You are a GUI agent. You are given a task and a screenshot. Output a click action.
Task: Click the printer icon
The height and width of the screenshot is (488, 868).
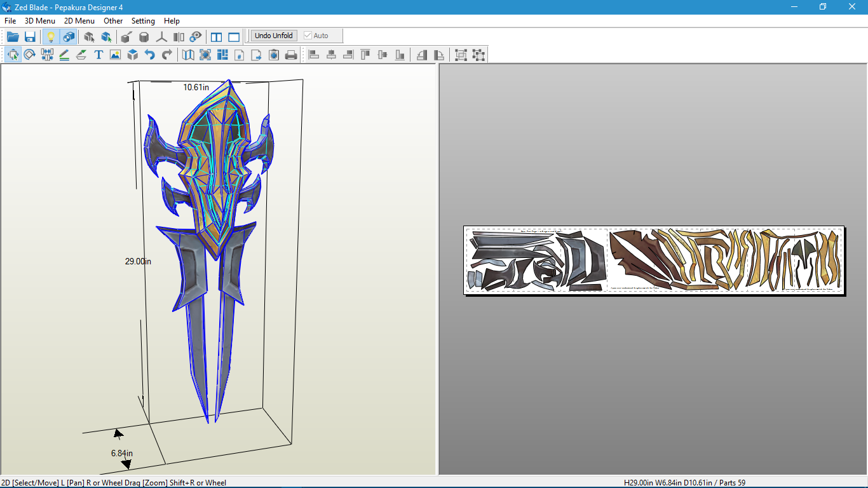[291, 55]
